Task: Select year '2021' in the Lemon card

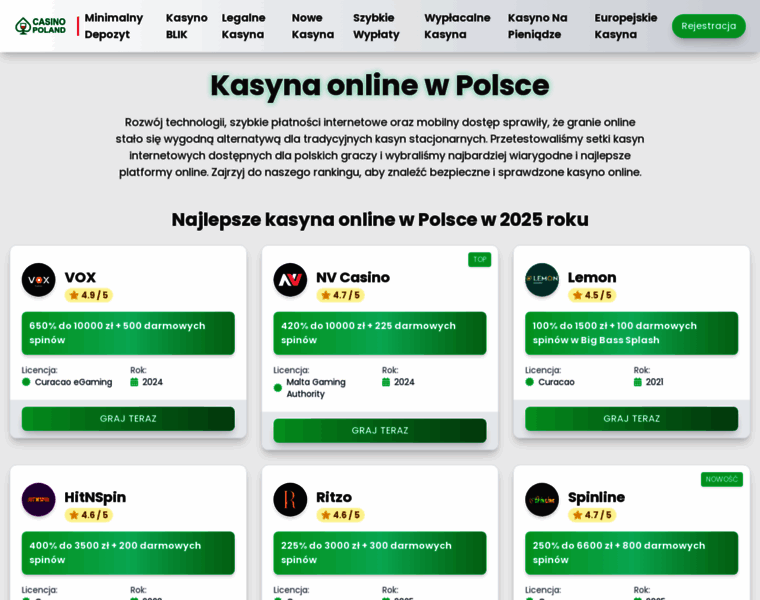Action: (x=654, y=382)
